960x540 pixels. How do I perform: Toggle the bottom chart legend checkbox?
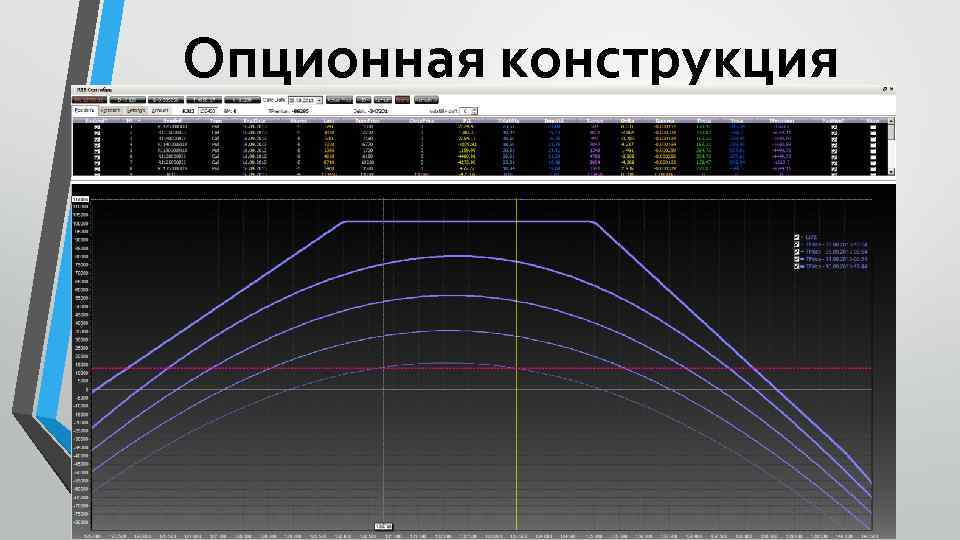pyautogui.click(x=797, y=266)
